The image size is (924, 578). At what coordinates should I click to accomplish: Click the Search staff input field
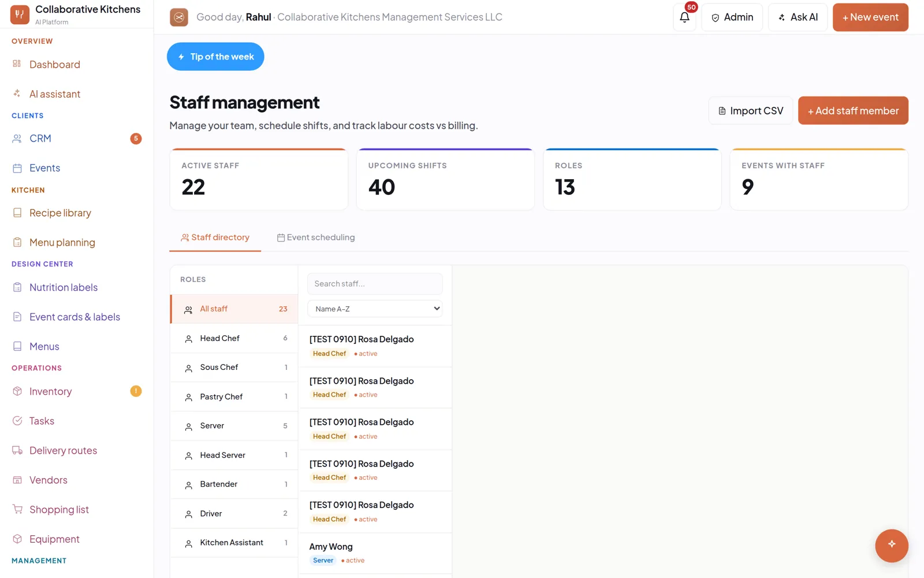click(x=375, y=284)
